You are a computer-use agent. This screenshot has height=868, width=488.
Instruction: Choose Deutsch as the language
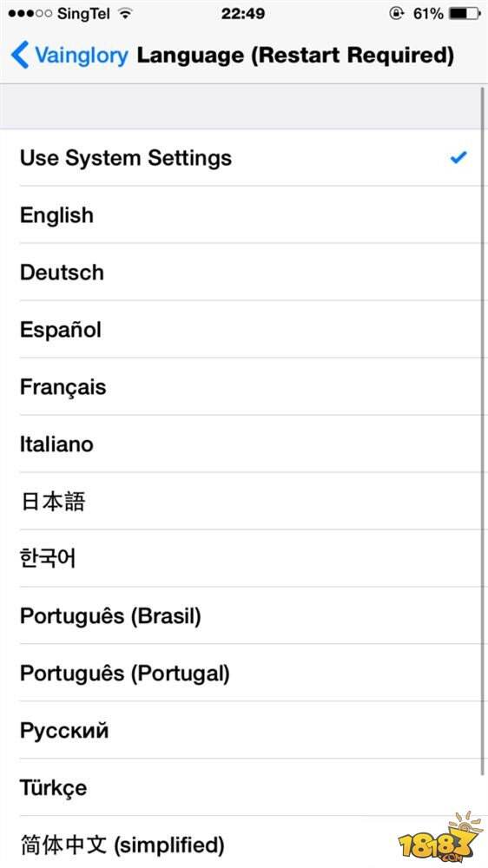tap(244, 272)
